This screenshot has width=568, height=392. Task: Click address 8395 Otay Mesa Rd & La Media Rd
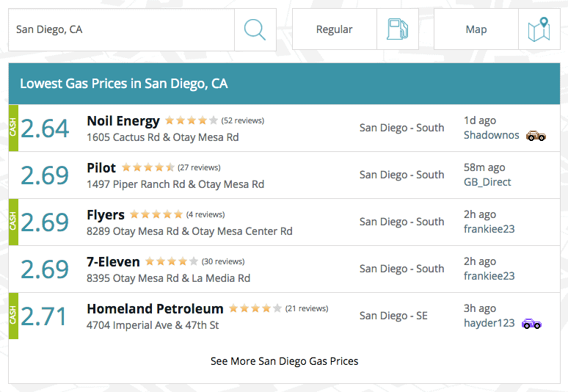coord(169,278)
